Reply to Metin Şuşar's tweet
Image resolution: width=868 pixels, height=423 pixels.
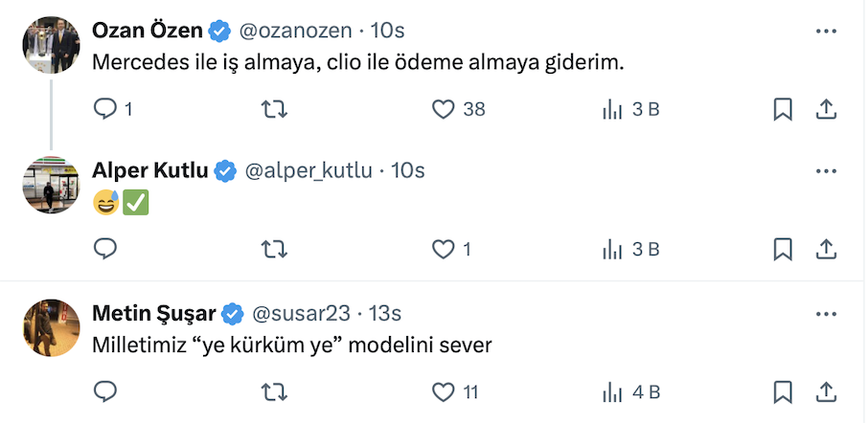click(x=105, y=391)
